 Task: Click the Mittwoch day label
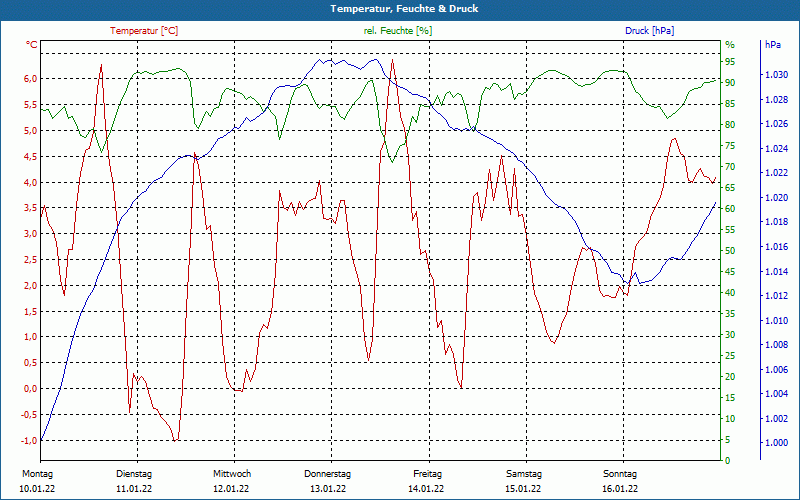232,474
